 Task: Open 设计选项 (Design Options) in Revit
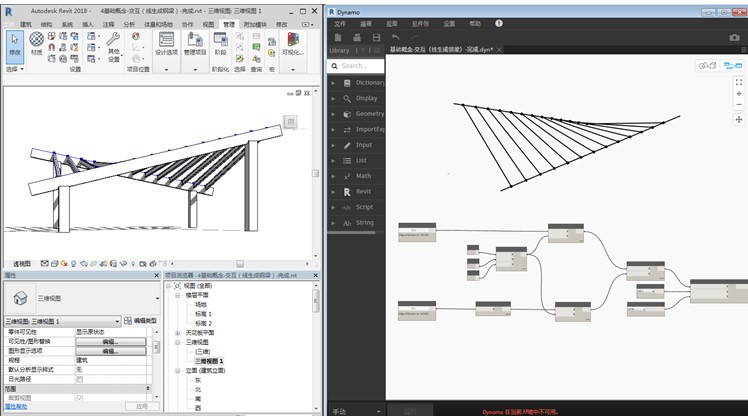[166, 44]
